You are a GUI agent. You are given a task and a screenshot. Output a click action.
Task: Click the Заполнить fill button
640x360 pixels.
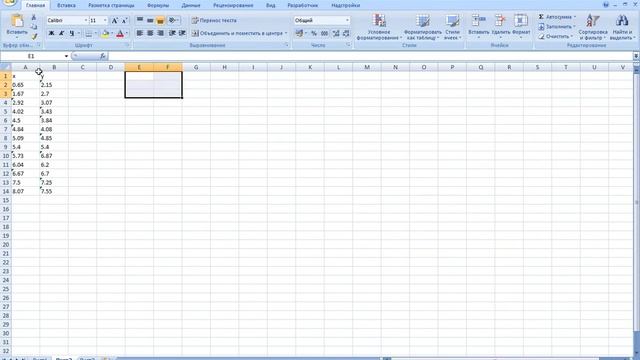[x=555, y=27]
